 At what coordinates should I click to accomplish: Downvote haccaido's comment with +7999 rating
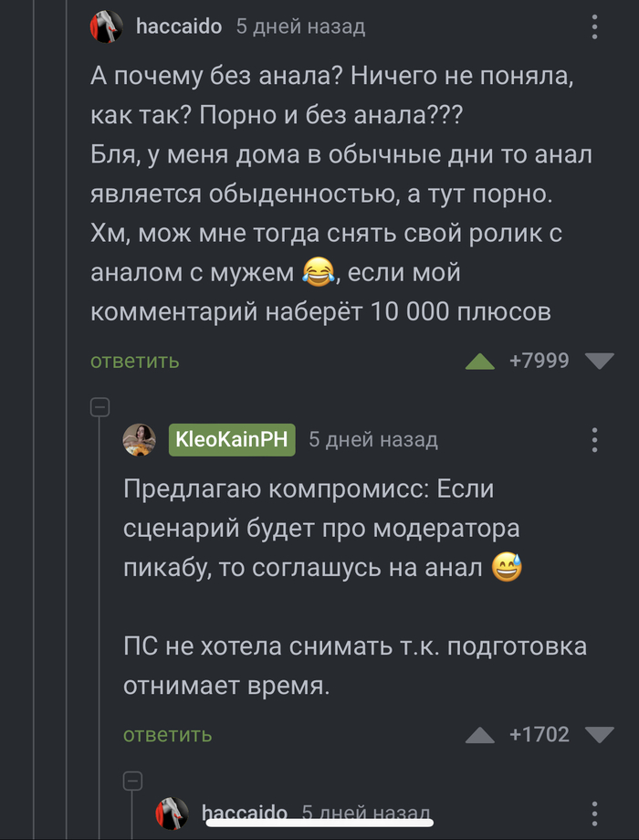(x=599, y=362)
